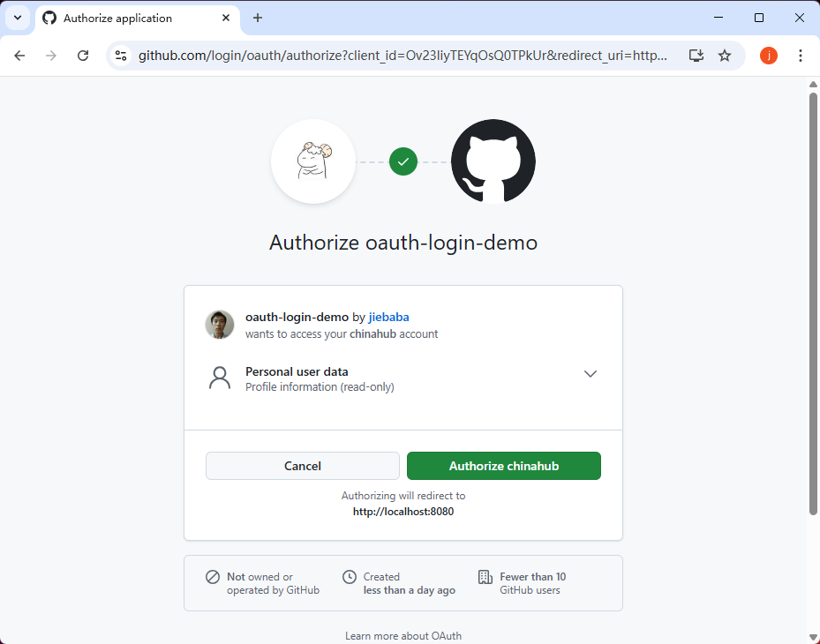Screen dimensions: 820x644
Task: Cancel the authorization request
Action: pos(303,466)
